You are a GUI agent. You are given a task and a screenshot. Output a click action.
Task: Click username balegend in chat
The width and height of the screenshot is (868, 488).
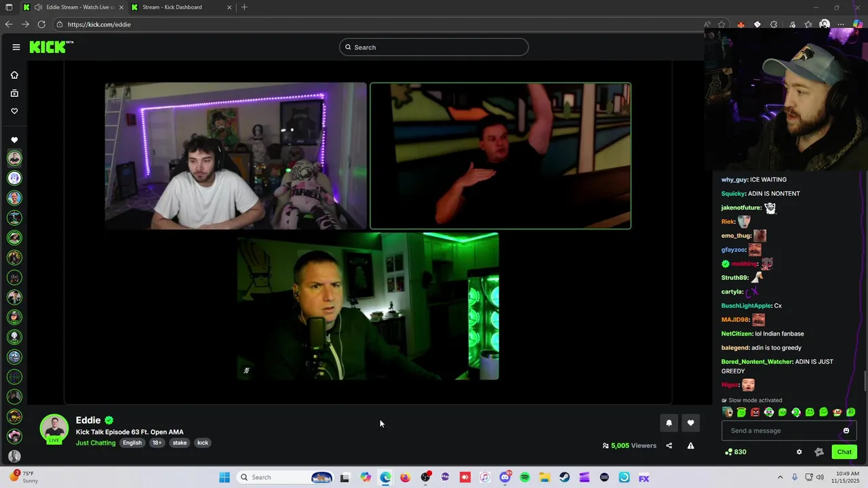pyautogui.click(x=735, y=348)
